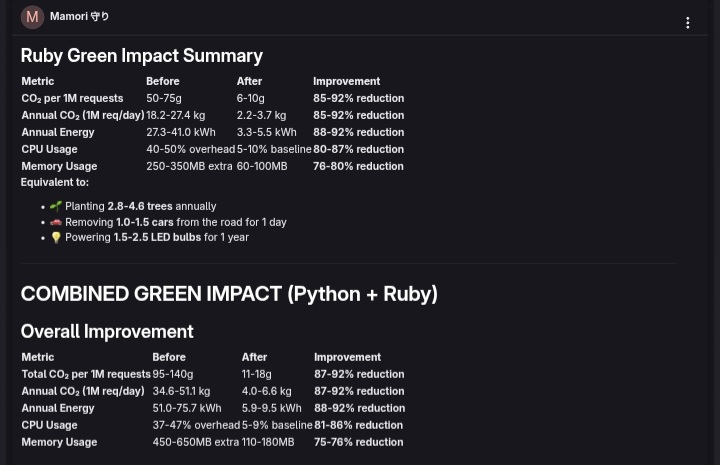
Task: Click the Improvement column header in Ruby table
Action: (x=347, y=81)
